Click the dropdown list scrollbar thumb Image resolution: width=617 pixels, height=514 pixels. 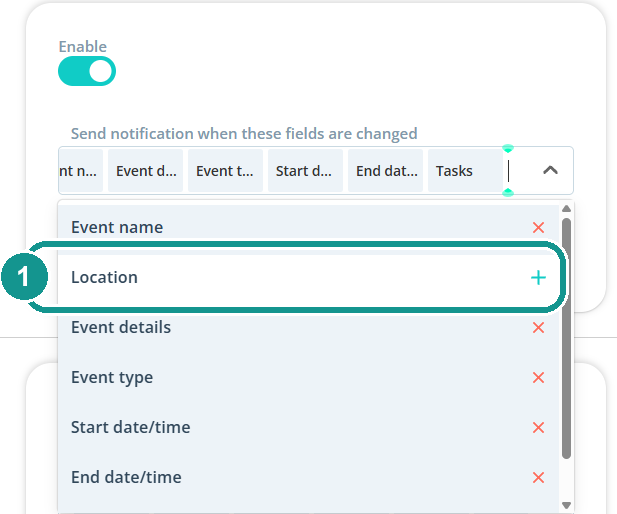(566, 338)
